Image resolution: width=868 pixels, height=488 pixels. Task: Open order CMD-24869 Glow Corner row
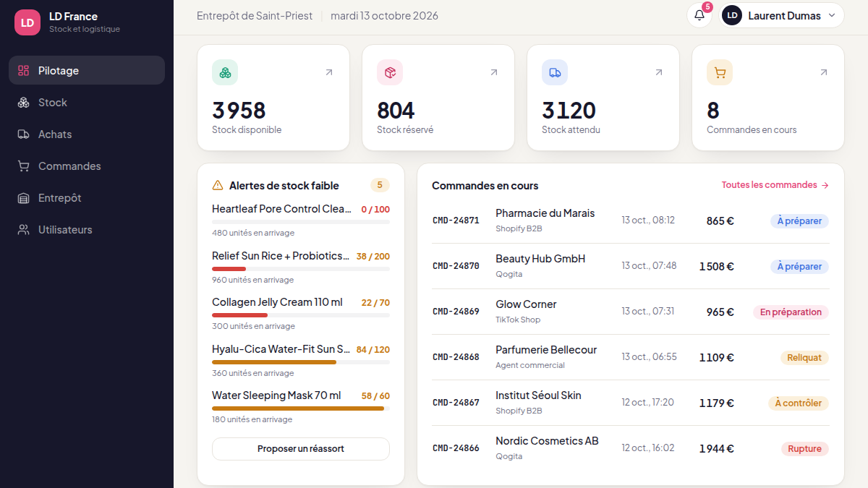coord(631,312)
